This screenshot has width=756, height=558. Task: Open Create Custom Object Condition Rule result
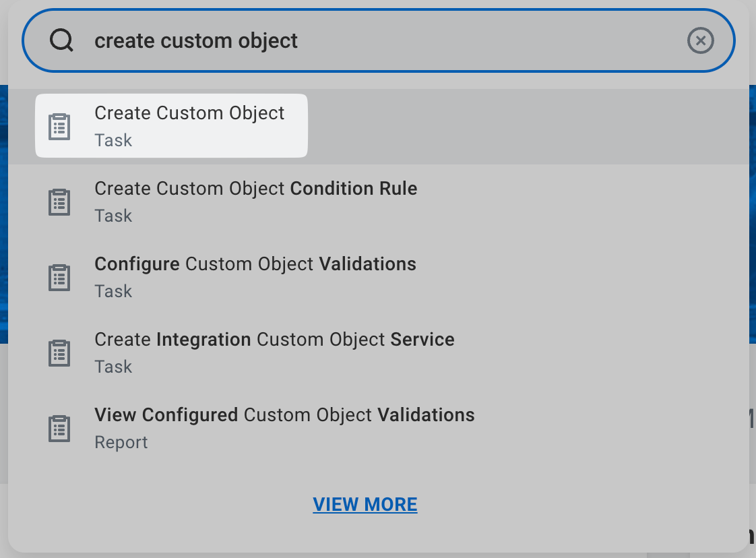pyautogui.click(x=255, y=189)
